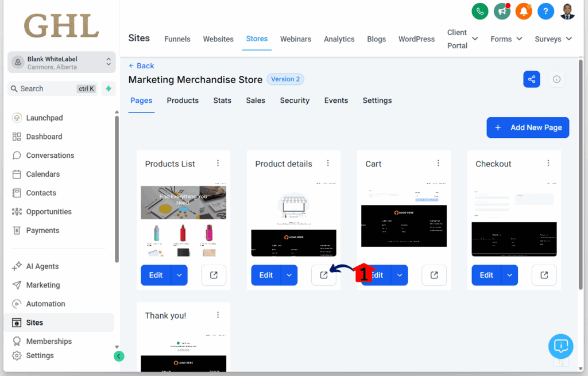This screenshot has width=588, height=376.
Task: Open the Products List page thumbnail
Action: pos(183,221)
